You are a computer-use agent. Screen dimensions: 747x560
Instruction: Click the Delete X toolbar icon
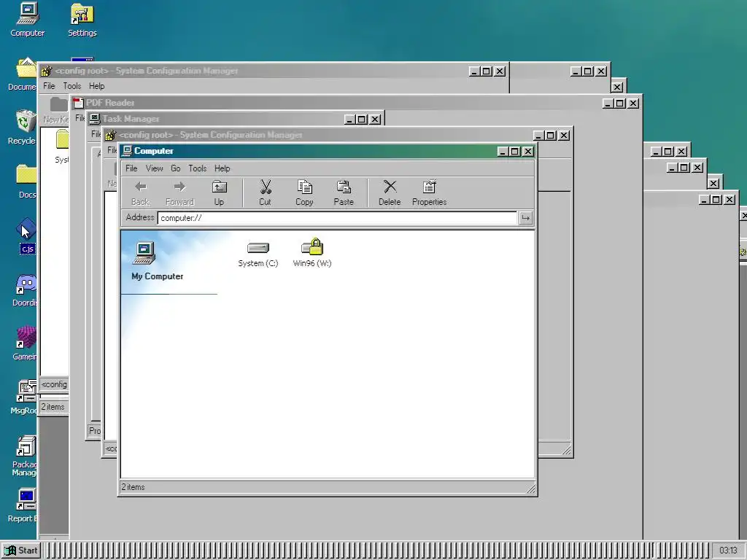click(x=390, y=187)
